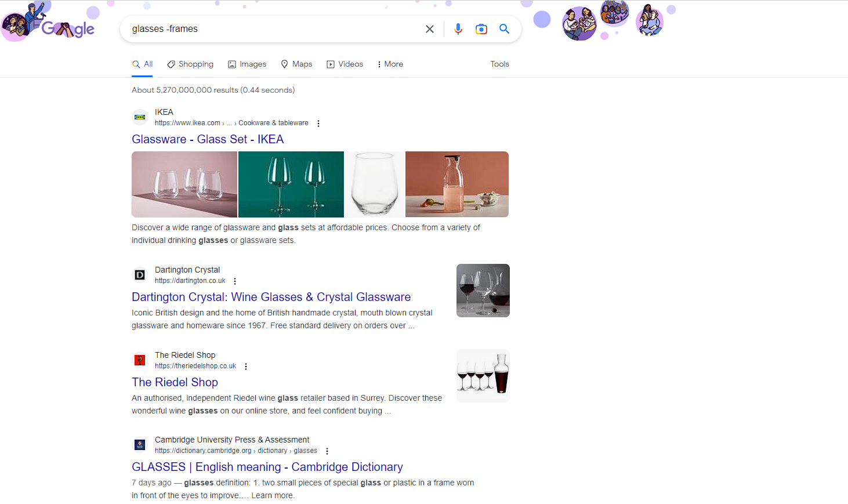Click the first doodle character circle in the header
This screenshot has height=504, width=848.
pos(579,24)
